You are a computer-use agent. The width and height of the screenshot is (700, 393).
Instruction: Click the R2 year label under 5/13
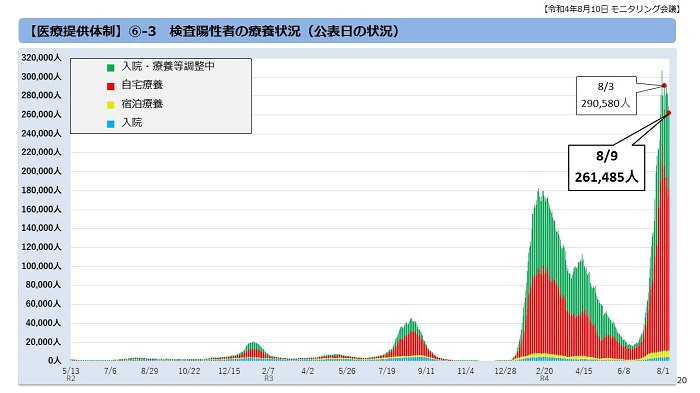pos(71,379)
